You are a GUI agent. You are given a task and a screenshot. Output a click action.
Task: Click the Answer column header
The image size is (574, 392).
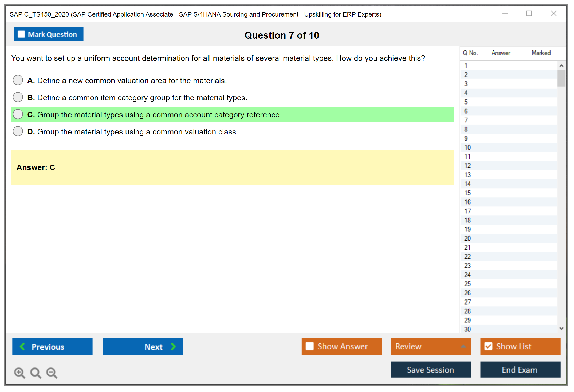pyautogui.click(x=501, y=53)
